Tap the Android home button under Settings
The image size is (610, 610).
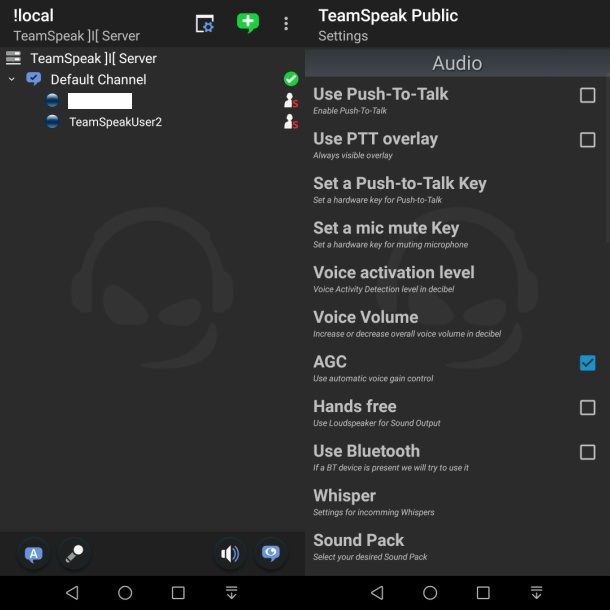click(x=430, y=593)
